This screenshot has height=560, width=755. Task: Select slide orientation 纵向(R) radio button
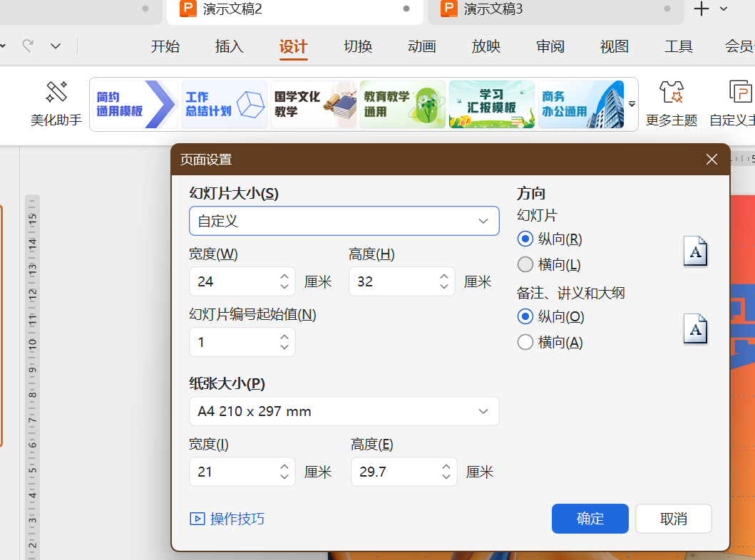click(x=525, y=239)
